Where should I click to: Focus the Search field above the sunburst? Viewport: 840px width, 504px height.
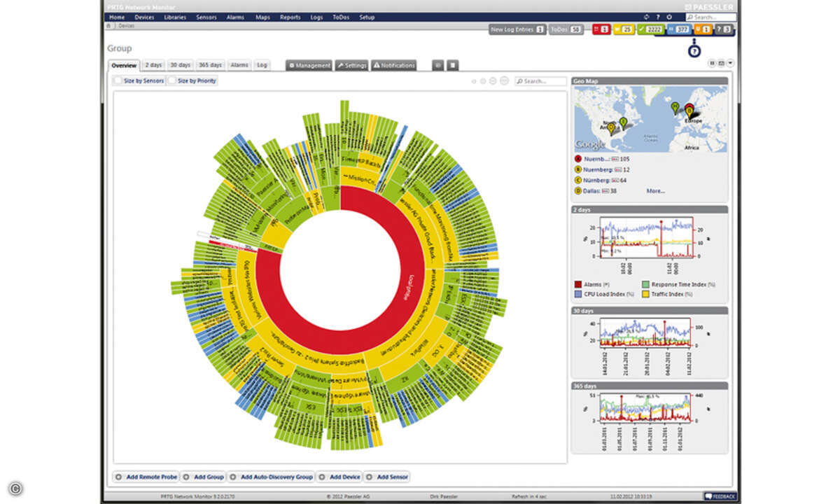(x=540, y=81)
